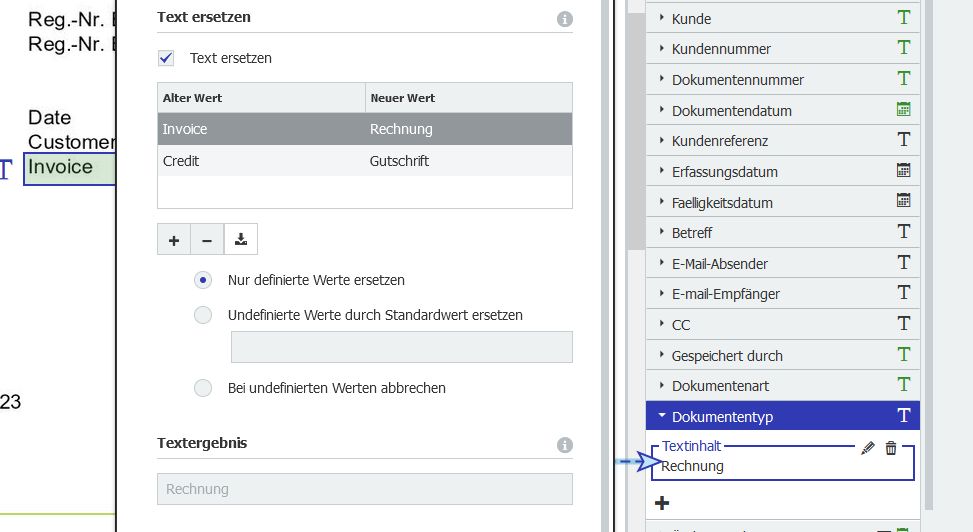973x532 pixels.
Task: Click the import values download icon
Action: point(241,240)
